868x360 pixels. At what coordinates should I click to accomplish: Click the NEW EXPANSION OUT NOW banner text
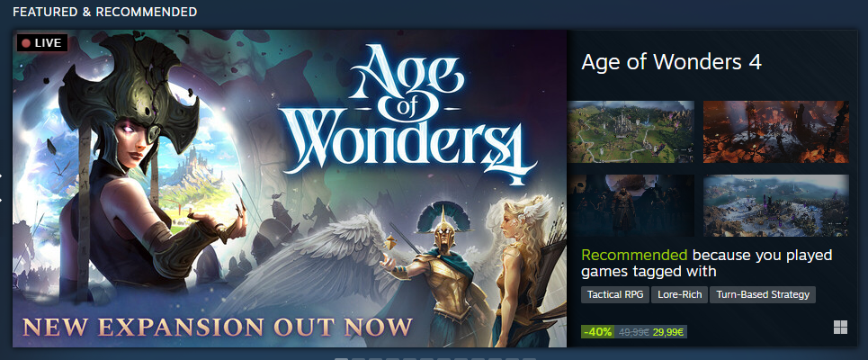point(218,328)
